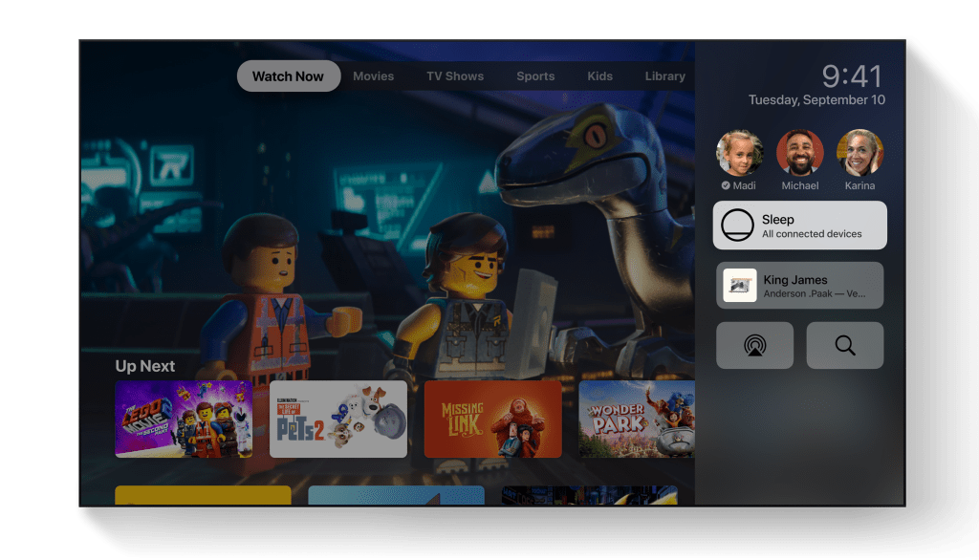The width and height of the screenshot is (979, 560).
Task: Switch to Madi's user profile avatar
Action: point(740,153)
